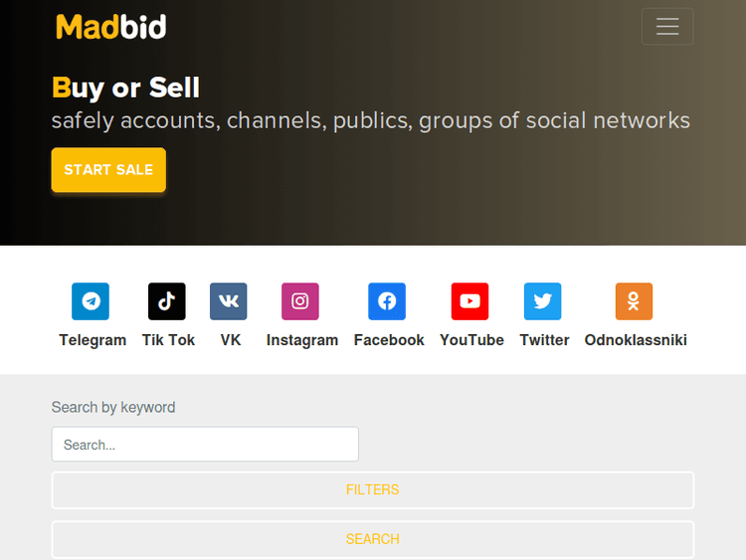
Task: Click the Telegram icon
Action: click(91, 300)
